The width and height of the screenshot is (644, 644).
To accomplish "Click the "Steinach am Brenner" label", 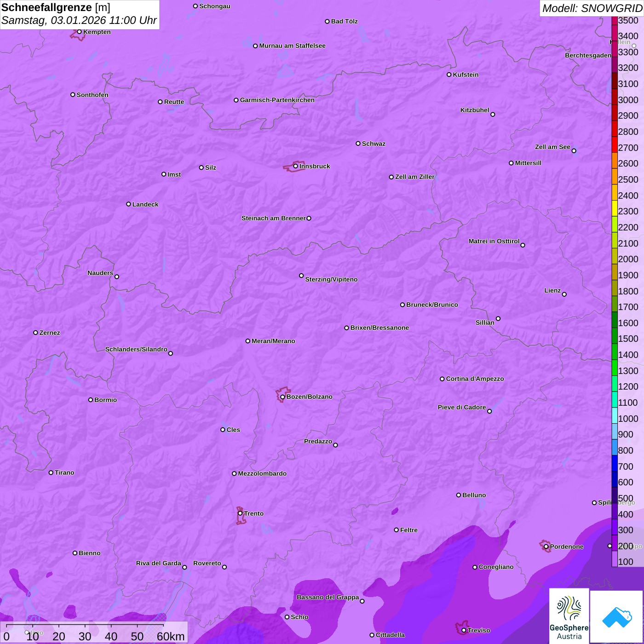I will [274, 218].
